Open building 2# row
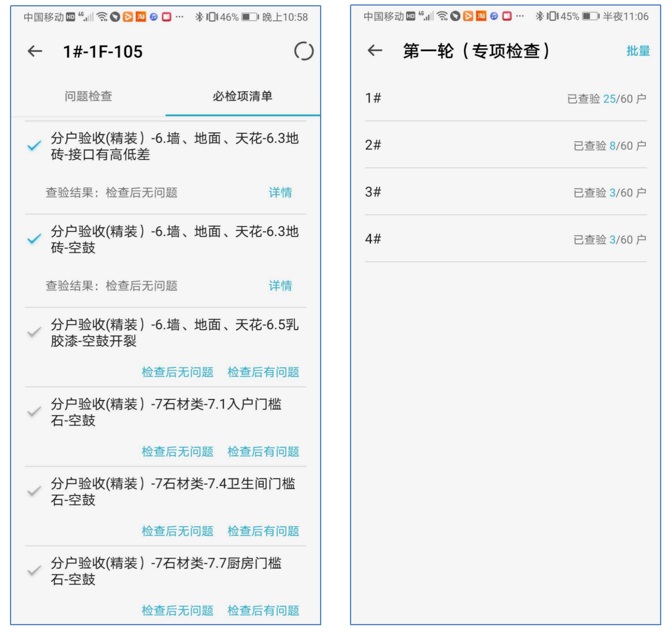 [x=506, y=145]
